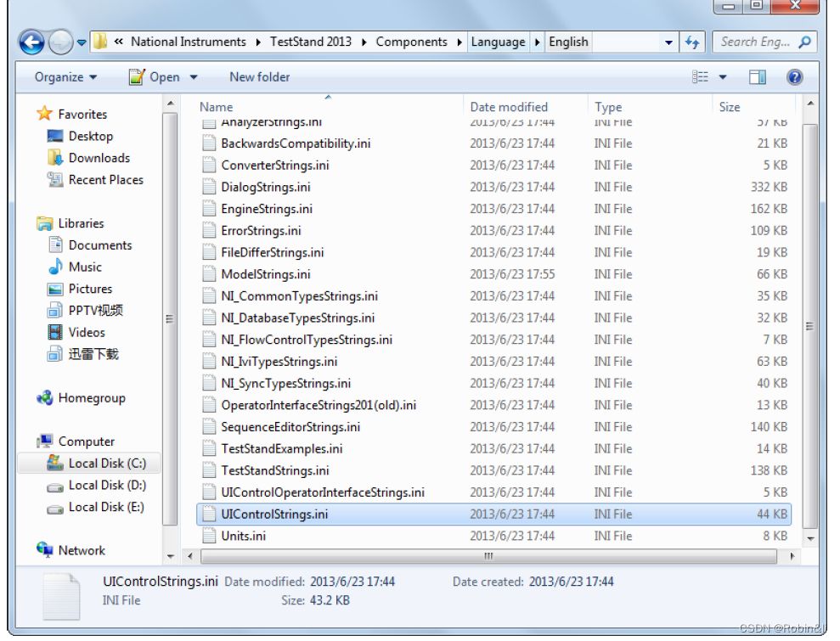Navigate to Components via the breadcrumb

point(415,42)
